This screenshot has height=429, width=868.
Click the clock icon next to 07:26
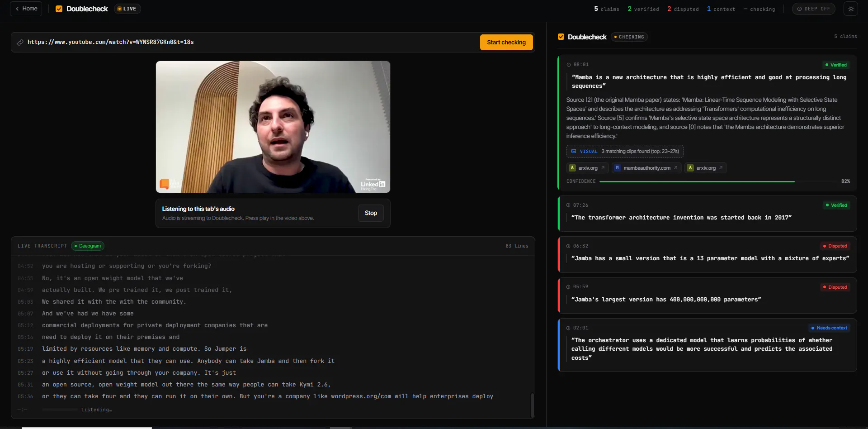(568, 205)
